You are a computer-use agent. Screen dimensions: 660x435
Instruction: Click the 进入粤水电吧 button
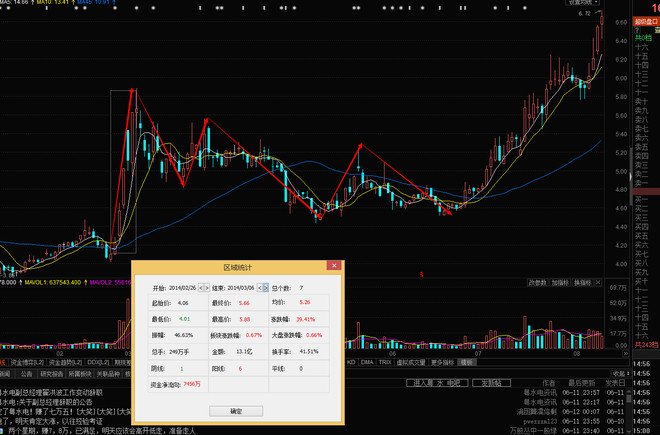pyautogui.click(x=437, y=383)
